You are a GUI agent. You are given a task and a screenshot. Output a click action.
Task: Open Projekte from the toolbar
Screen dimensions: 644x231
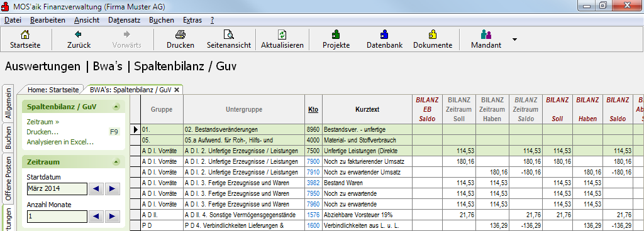[x=336, y=40]
